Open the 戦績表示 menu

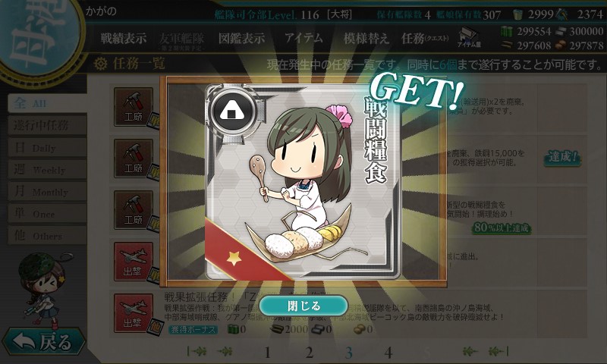click(x=124, y=38)
